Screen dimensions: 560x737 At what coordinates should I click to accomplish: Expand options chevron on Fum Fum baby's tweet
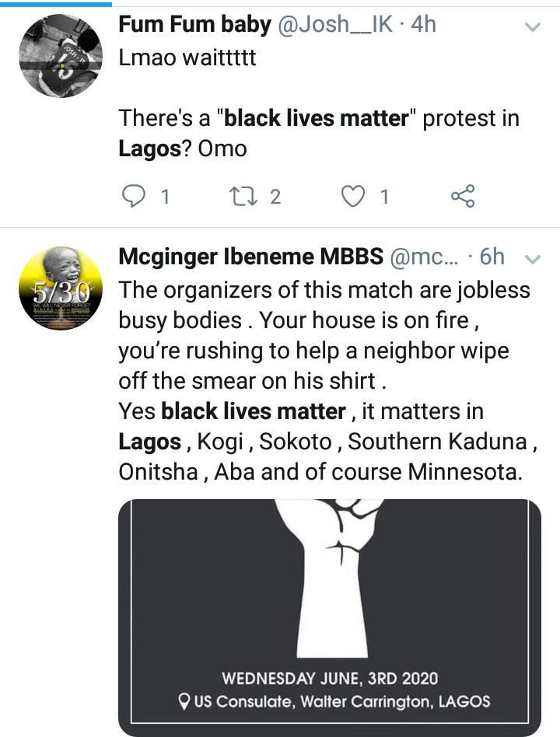coord(533,27)
